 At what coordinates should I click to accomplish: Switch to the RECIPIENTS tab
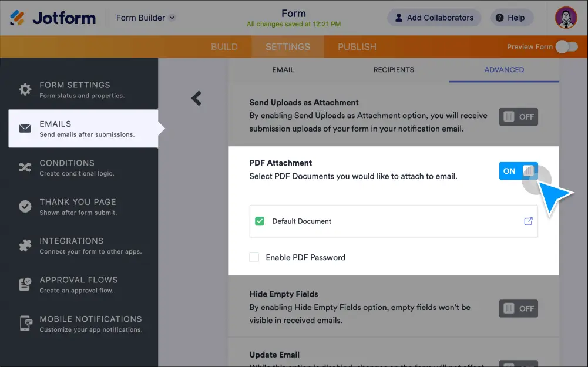pyautogui.click(x=393, y=69)
